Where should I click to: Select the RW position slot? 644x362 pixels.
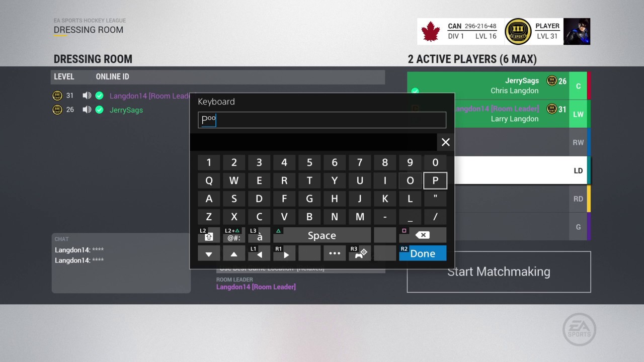coord(522,142)
